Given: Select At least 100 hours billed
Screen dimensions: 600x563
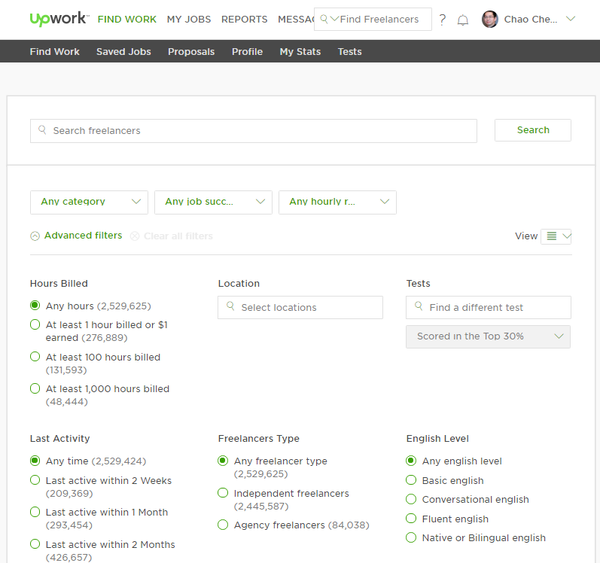Looking at the screenshot, I should [x=35, y=357].
